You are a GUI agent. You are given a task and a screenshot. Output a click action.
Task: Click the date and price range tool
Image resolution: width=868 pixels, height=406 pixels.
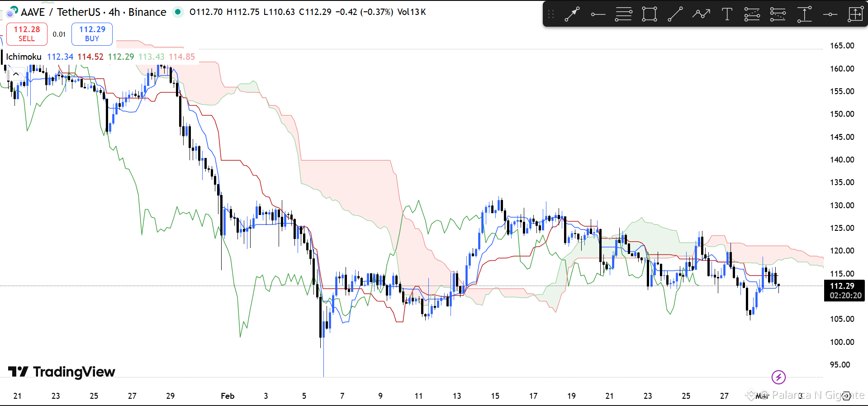[855, 14]
